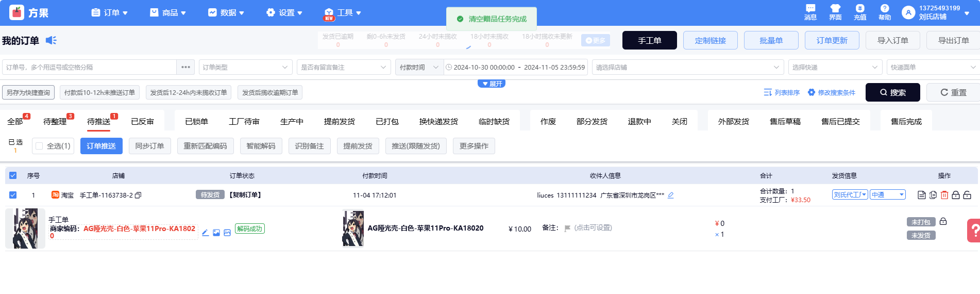Open the 商品 menu
The image size is (980, 294).
click(x=168, y=12)
